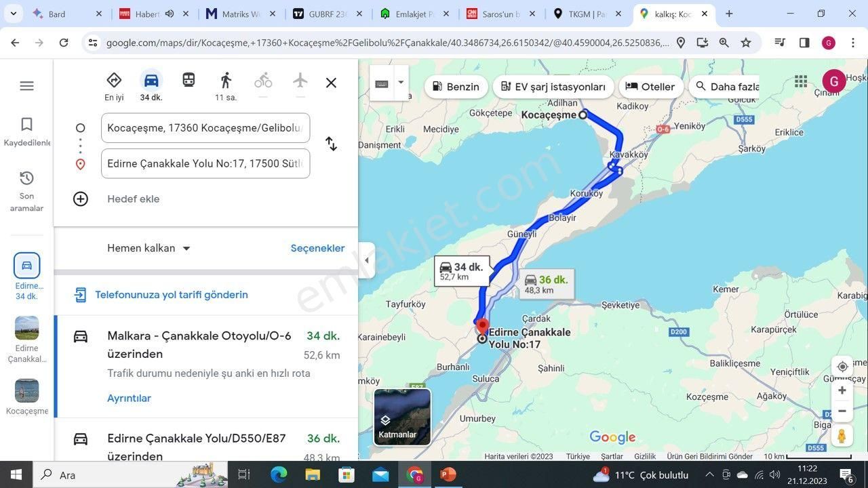
Task: Select the Edirne Çanakkale Yolu/D550/E87 route
Action: coord(206,441)
